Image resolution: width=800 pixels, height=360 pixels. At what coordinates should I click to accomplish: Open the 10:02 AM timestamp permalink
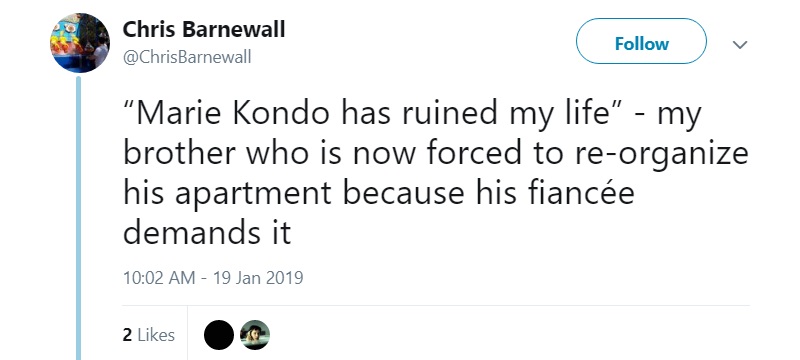pyautogui.click(x=159, y=278)
